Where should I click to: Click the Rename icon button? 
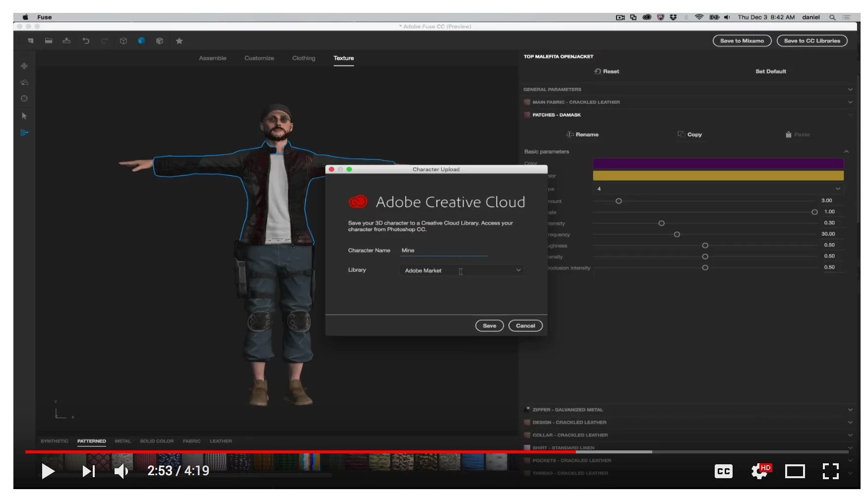pyautogui.click(x=570, y=134)
